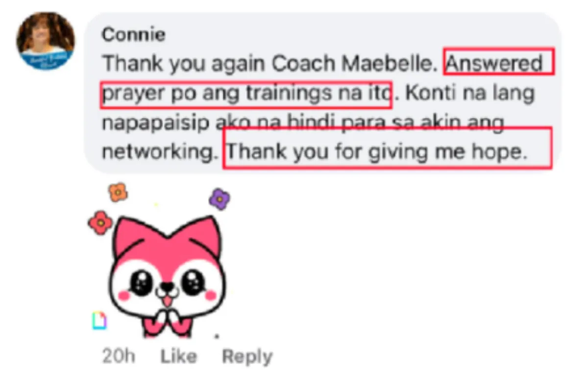
Task: Click the small document icon beside sticker
Action: tap(99, 320)
